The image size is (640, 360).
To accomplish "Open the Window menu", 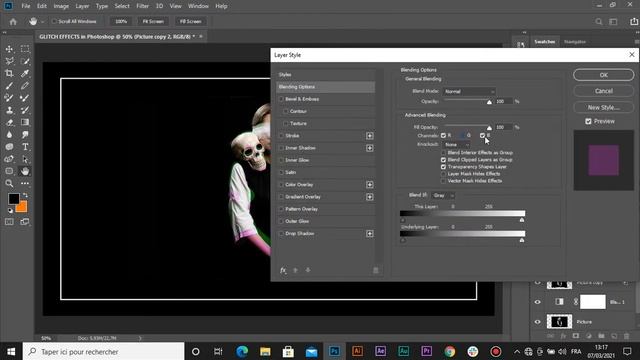I will [198, 6].
